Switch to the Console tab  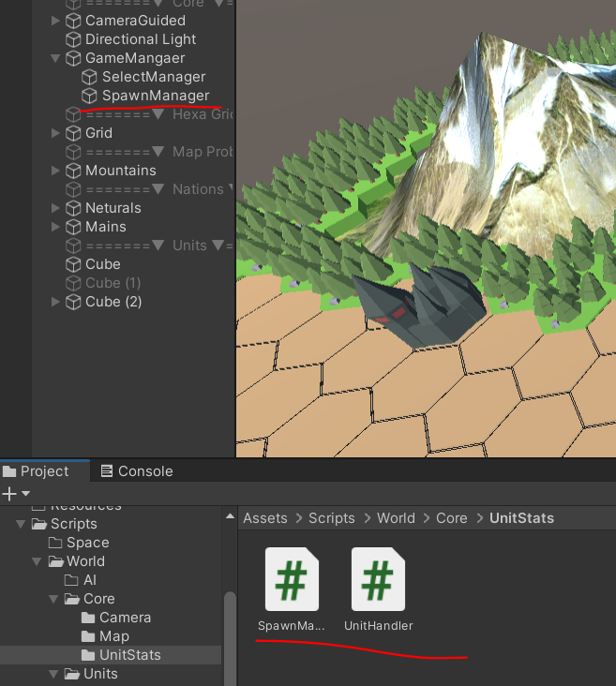click(137, 471)
